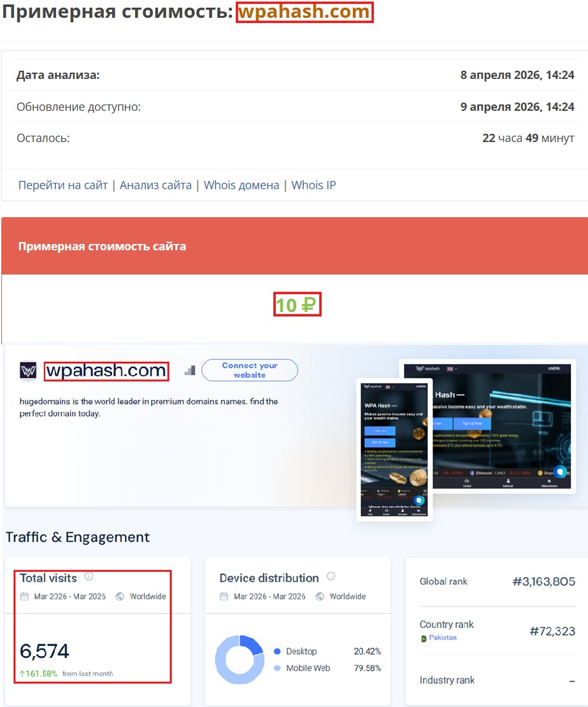
Task: Click the info icon next to Device distribution
Action: pos(331,576)
